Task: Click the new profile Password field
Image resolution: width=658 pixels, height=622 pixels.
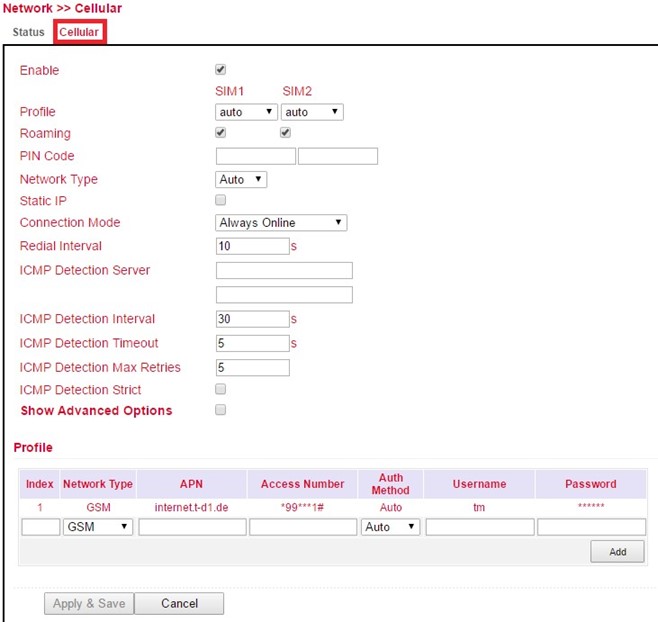Action: tap(591, 527)
